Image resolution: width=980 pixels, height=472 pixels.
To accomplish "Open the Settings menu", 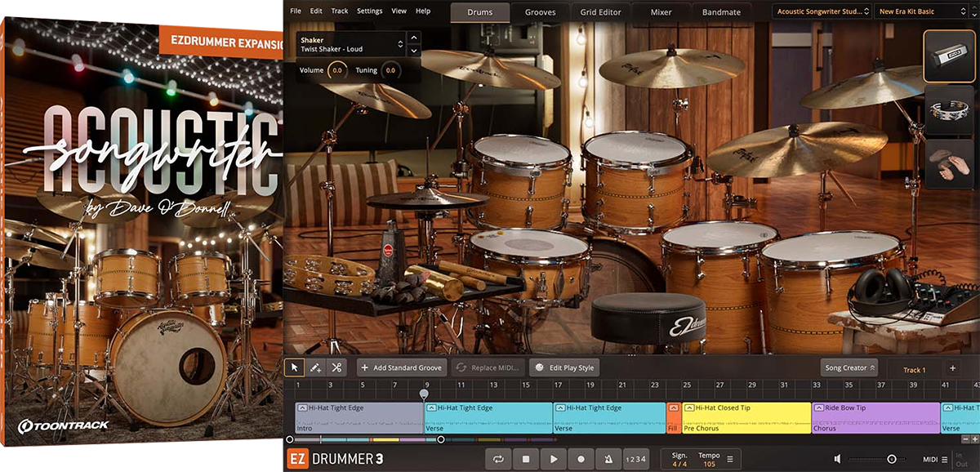I will 369,11.
